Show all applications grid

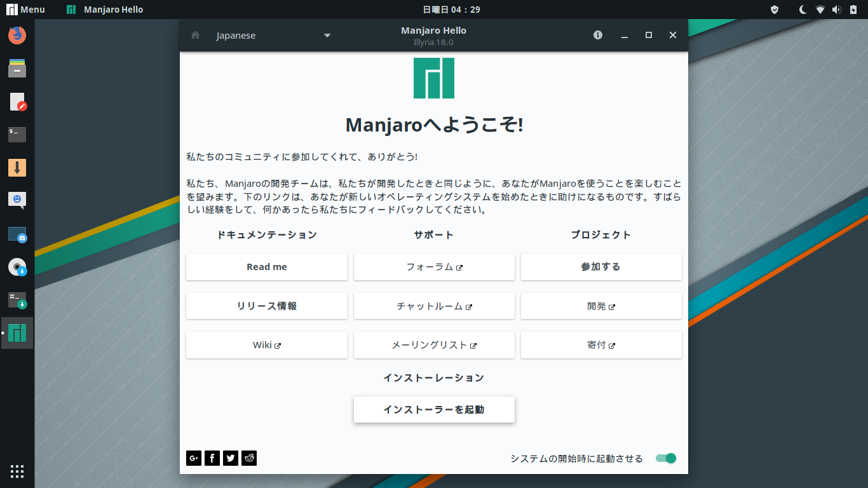[17, 471]
